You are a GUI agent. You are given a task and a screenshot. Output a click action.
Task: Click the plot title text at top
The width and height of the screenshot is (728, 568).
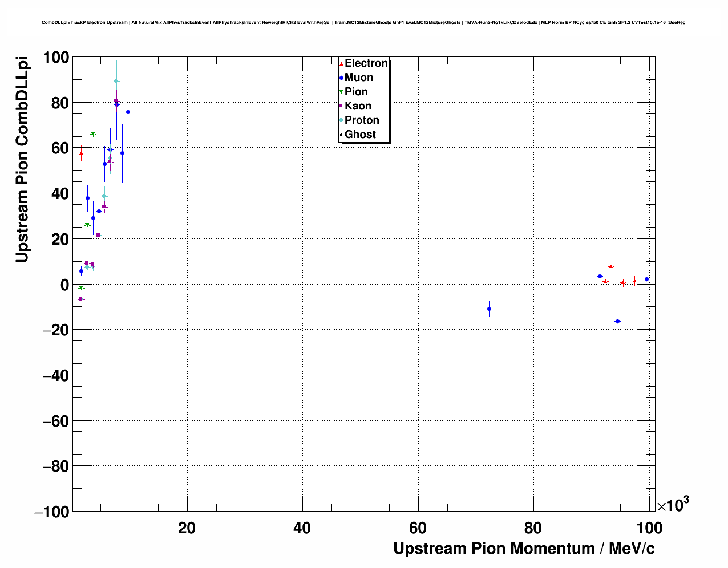click(x=363, y=23)
